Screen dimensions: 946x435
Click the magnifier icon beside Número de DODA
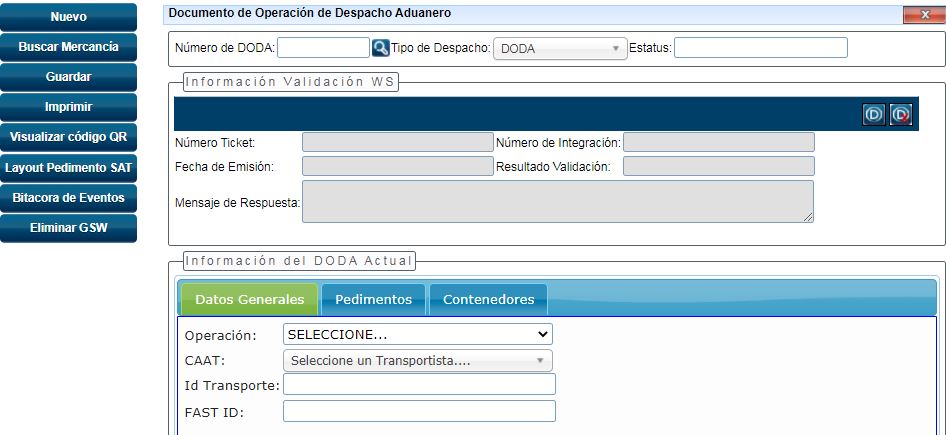(x=381, y=48)
